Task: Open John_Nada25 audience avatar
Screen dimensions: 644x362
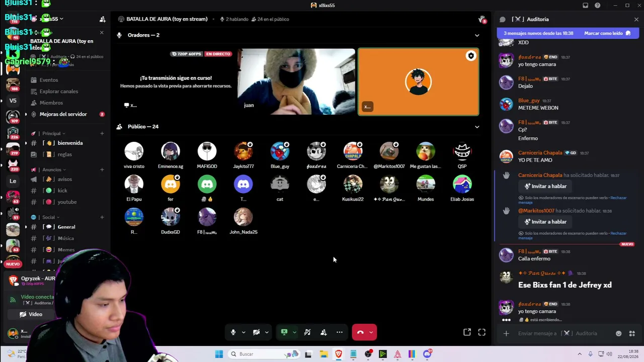Action: coord(244,217)
